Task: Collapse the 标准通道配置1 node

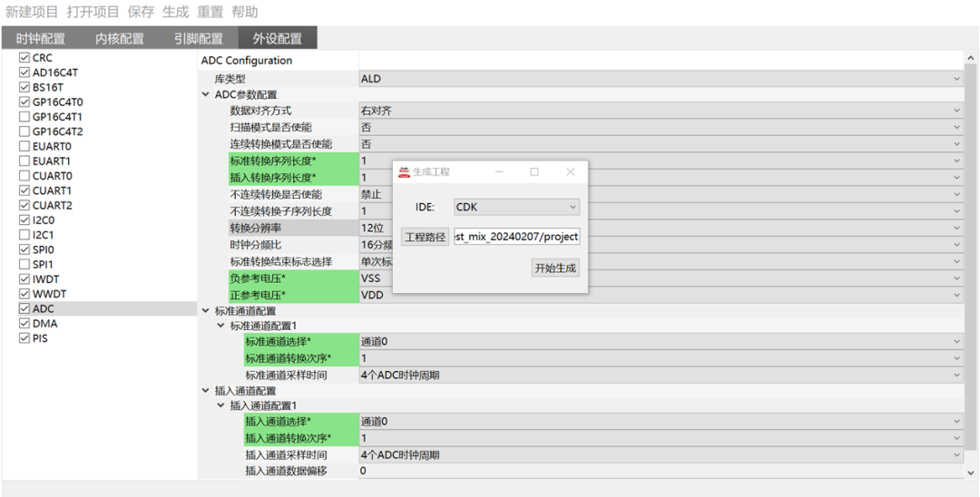Action: pos(221,326)
